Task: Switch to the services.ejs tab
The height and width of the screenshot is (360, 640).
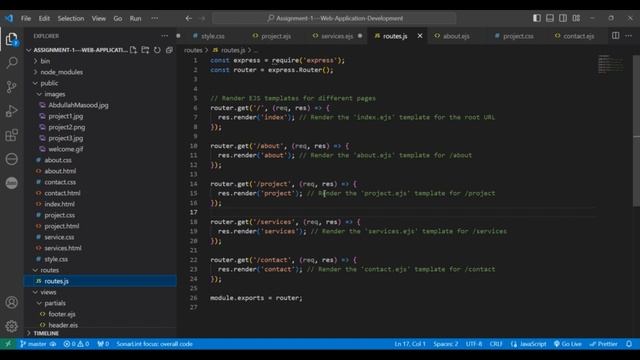Action: pyautogui.click(x=337, y=36)
